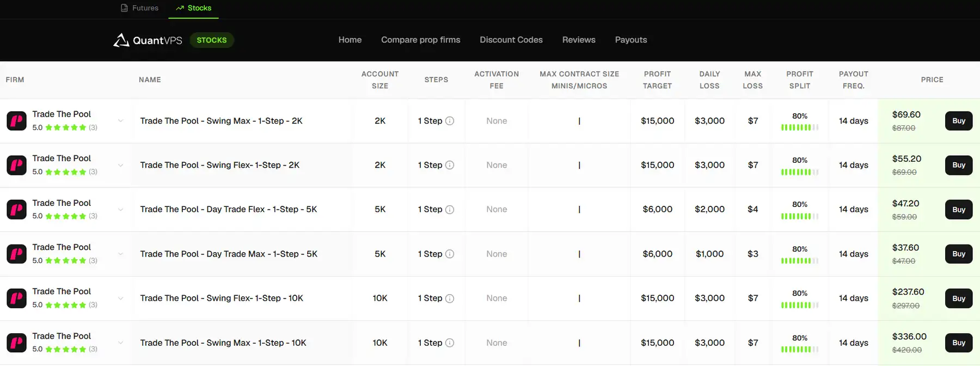The height and width of the screenshot is (366, 980).
Task: Expand the Swing Flex 1-Step 2K row chevron
Action: pyautogui.click(x=120, y=165)
